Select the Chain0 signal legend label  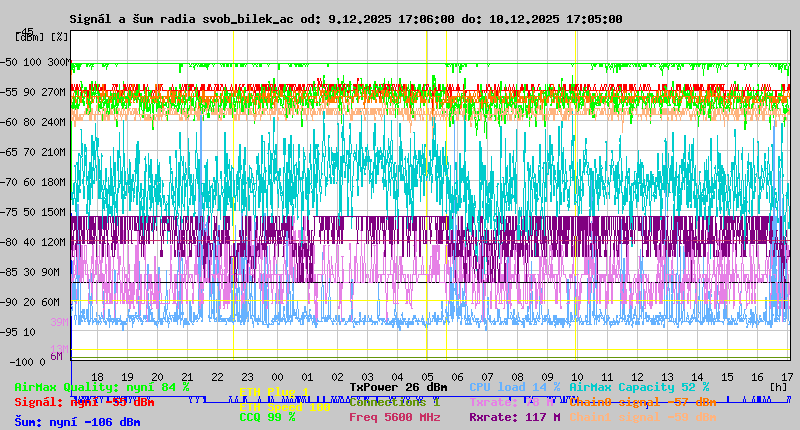(x=642, y=402)
